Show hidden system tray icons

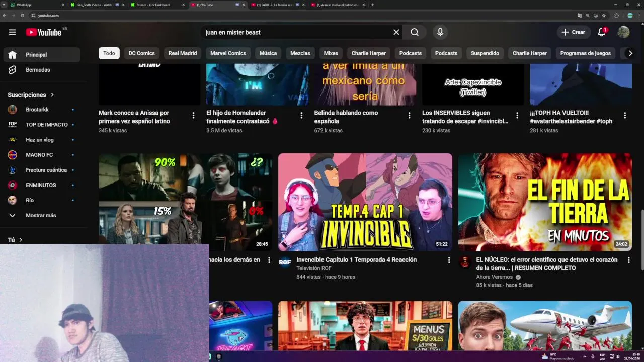pos(584,356)
